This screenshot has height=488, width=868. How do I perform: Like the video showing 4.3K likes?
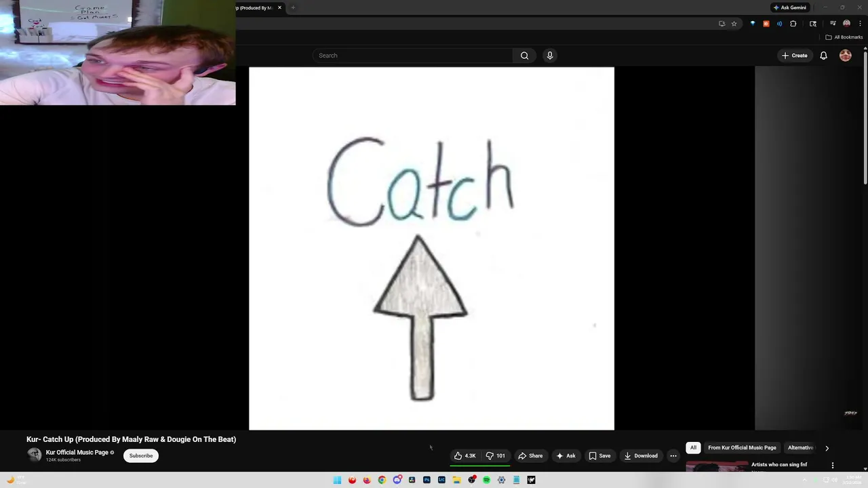(465, 455)
